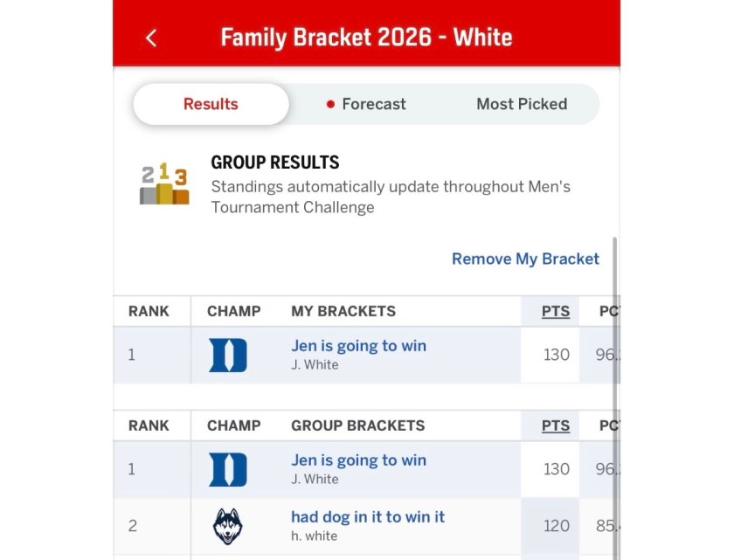Click the CHAMP header in Group Brackets
Viewport: 734px width, 560px height.
233,425
